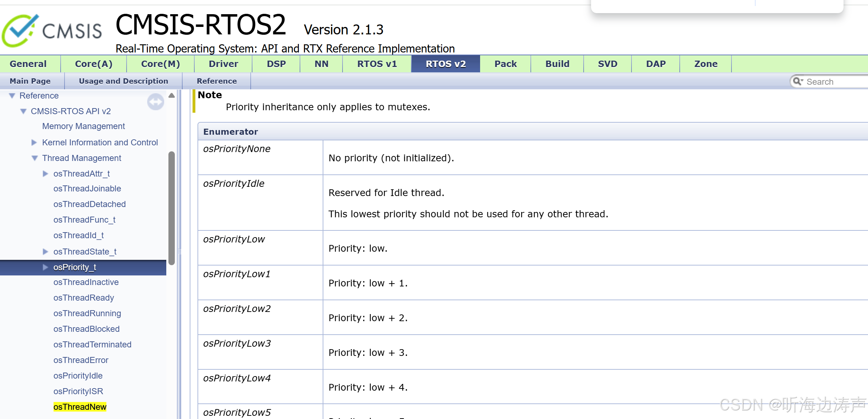Viewport: 868px width, 419px height.
Task: Expand Kernel Information and Control
Action: [x=34, y=143]
